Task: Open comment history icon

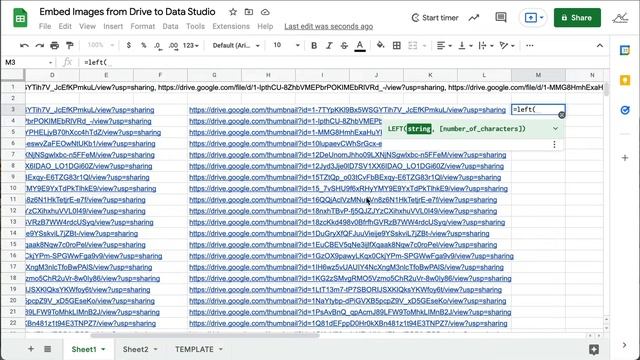Action: pos(501,17)
